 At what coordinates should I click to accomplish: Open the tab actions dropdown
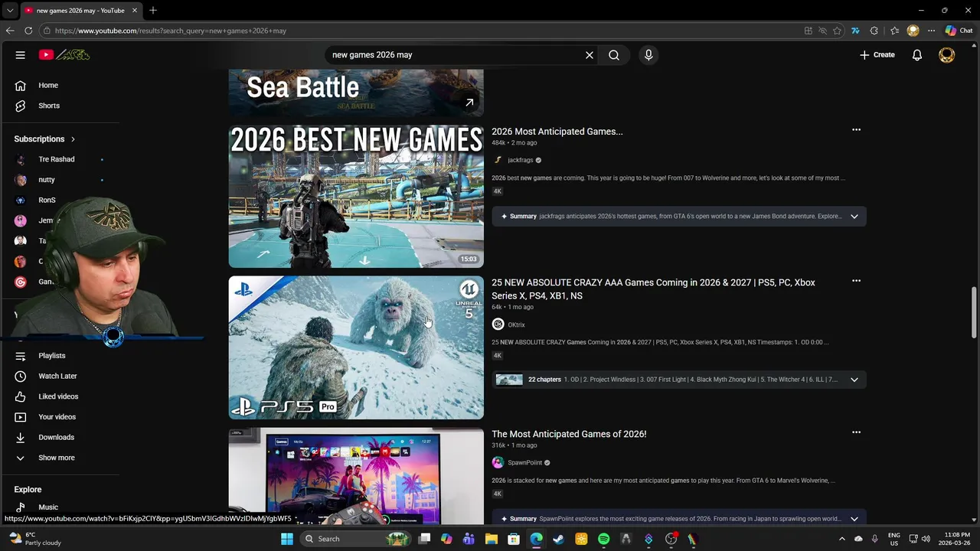[11, 11]
